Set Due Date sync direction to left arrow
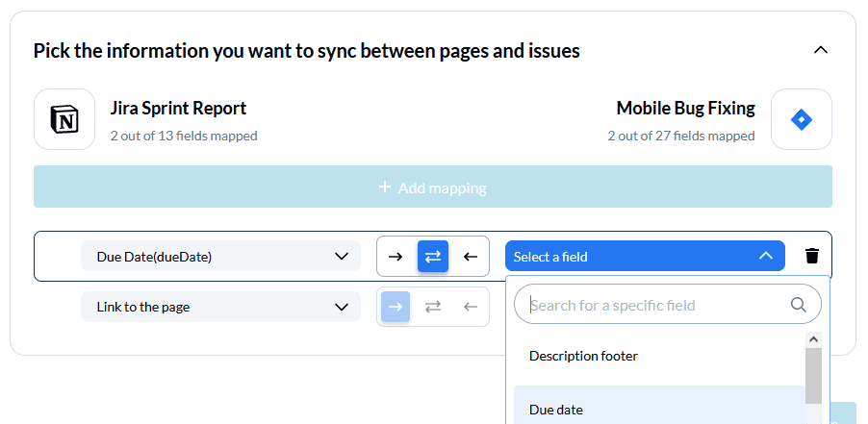Screen dimensions: 868x424 tap(470, 256)
